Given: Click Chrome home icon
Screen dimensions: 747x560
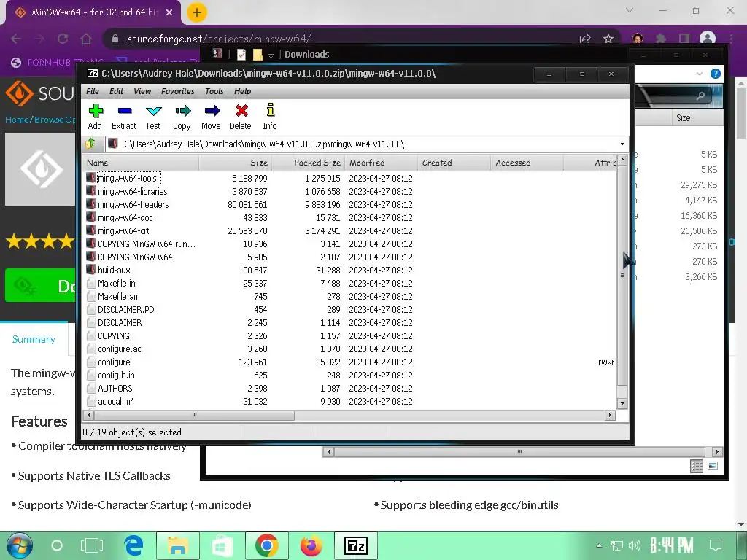Looking at the screenshot, I should point(86,39).
